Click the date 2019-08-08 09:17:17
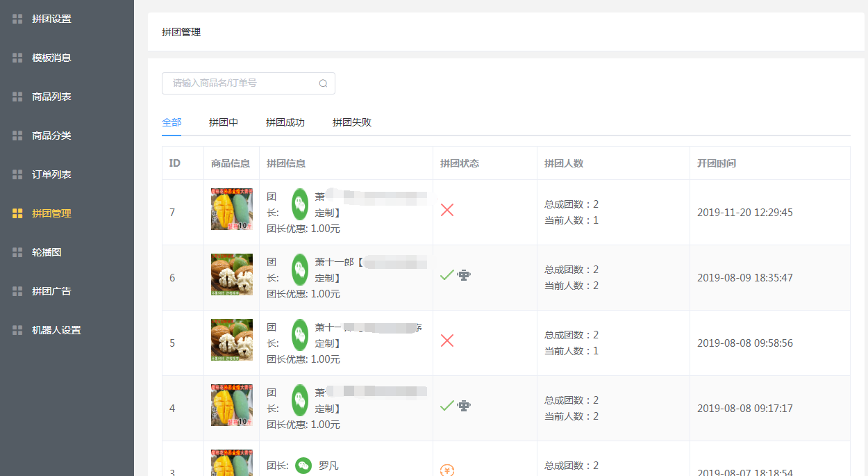The image size is (868, 476). click(745, 409)
